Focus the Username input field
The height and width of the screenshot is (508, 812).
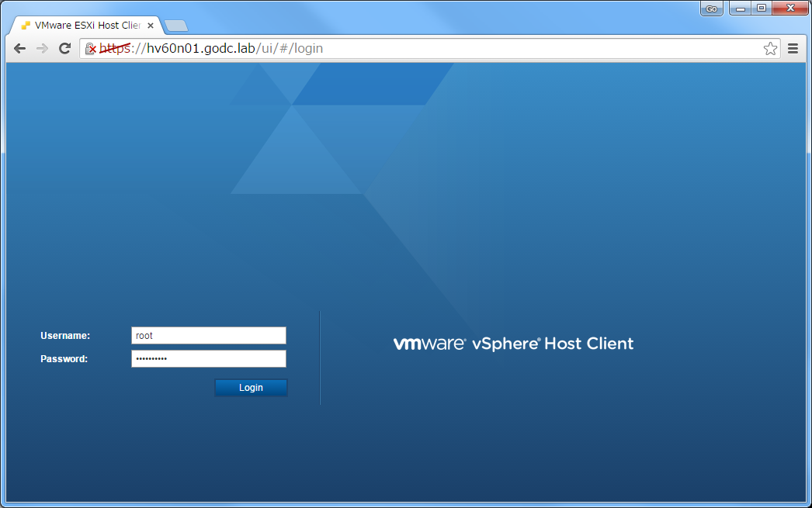click(x=209, y=335)
